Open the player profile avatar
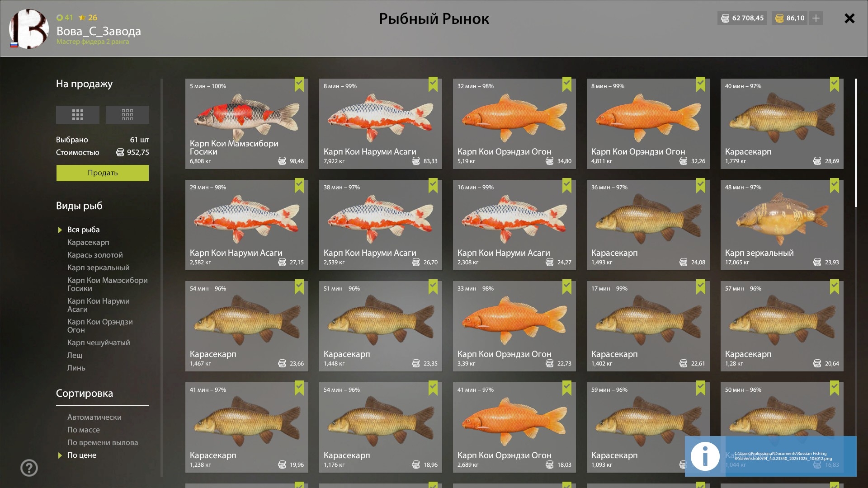 click(28, 29)
